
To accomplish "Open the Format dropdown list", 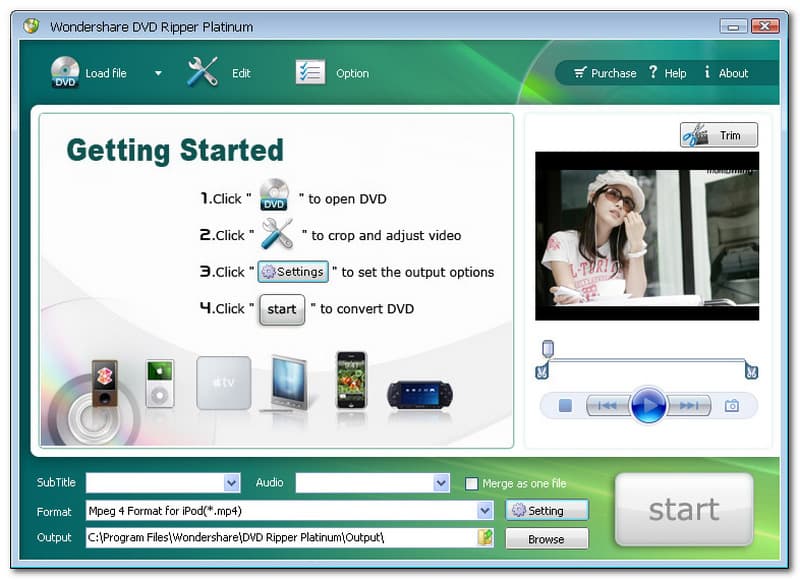I will [x=485, y=511].
